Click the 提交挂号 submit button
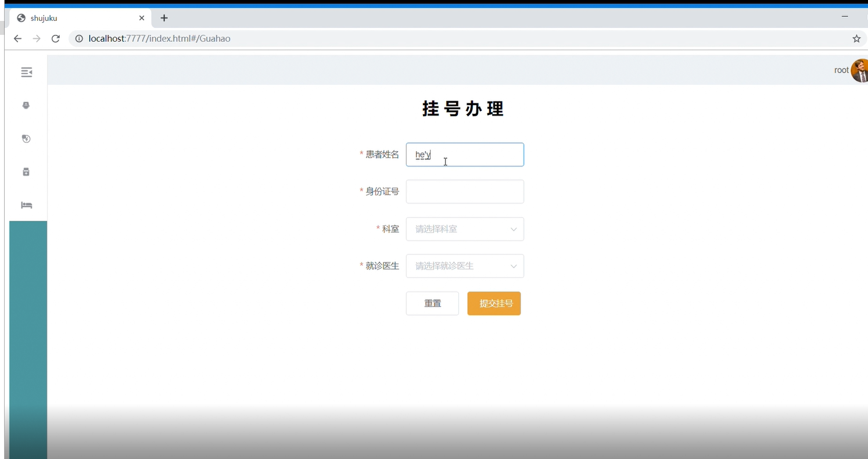 click(x=494, y=303)
